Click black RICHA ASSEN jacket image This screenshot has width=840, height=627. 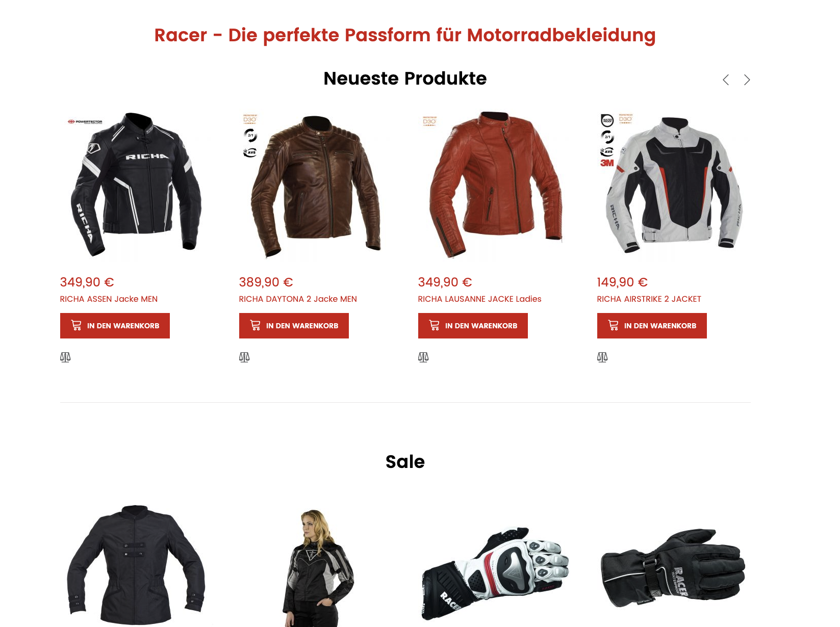tap(137, 185)
